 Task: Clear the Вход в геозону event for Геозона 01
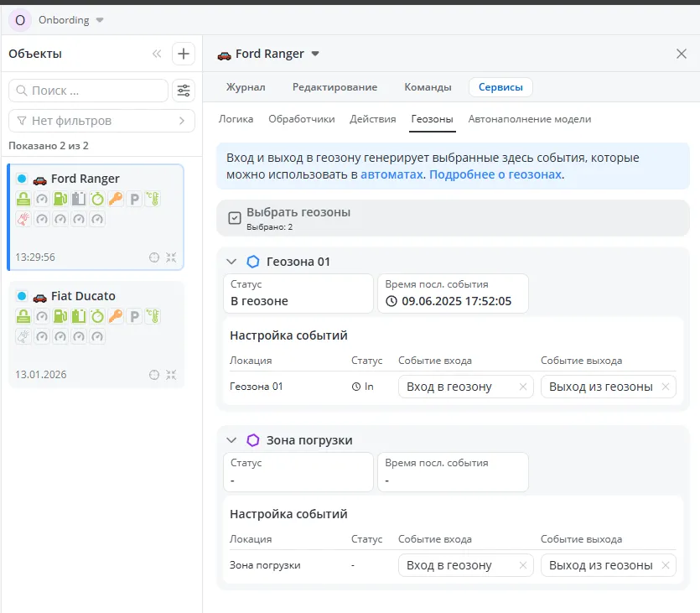(523, 387)
